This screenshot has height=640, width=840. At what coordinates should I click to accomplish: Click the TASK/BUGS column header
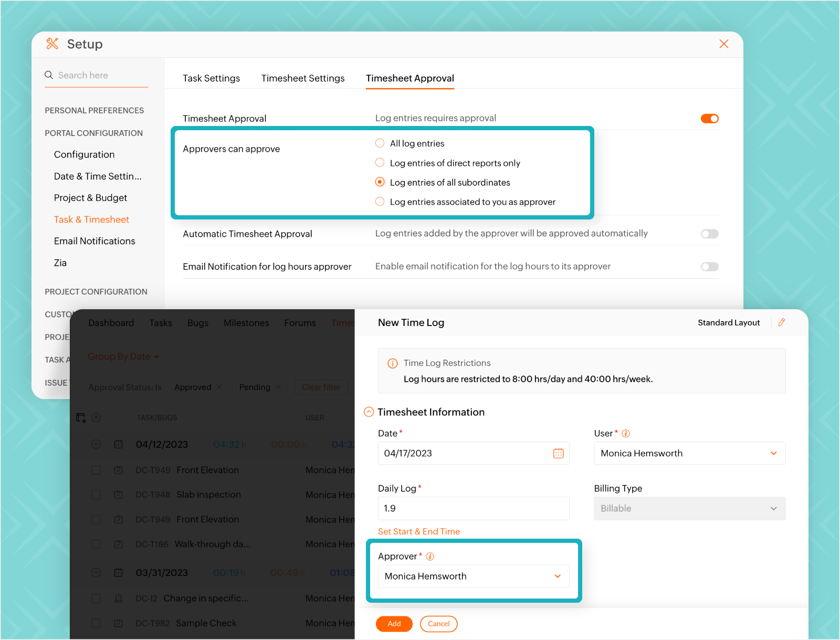pos(157,417)
